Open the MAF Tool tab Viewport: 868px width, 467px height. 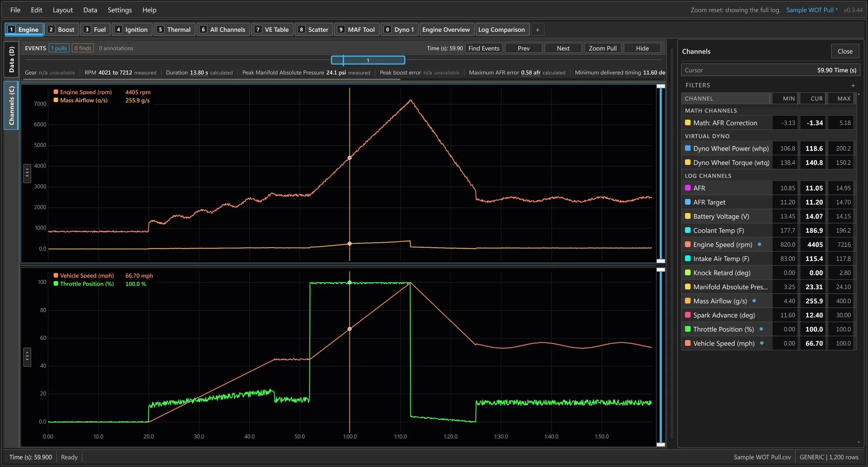pyautogui.click(x=357, y=30)
